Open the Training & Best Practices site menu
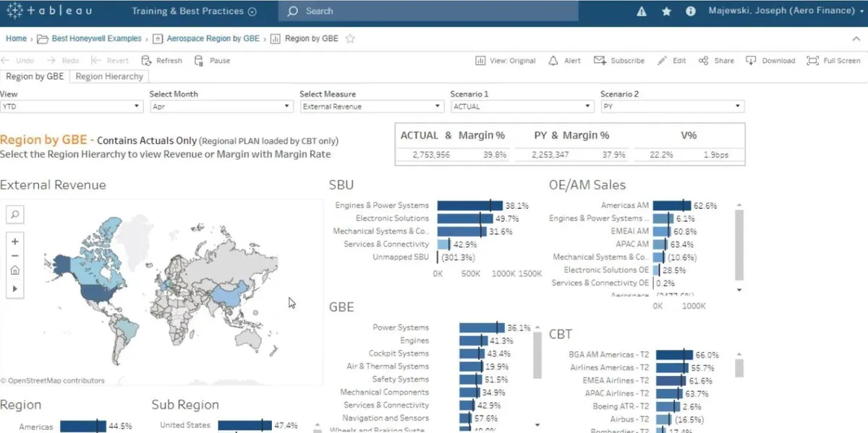Image resolution: width=868 pixels, height=433 pixels. coord(194,12)
